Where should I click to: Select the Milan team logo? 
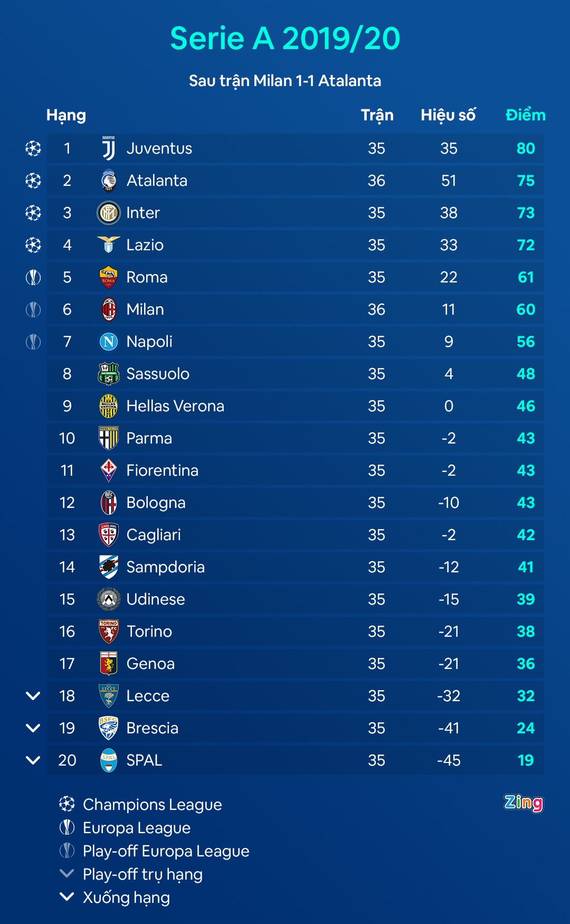[109, 309]
